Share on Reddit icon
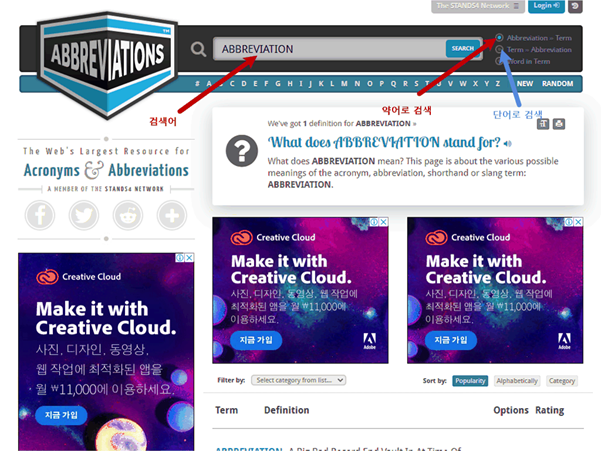Viewport: 601px width, 451px height. click(x=128, y=215)
